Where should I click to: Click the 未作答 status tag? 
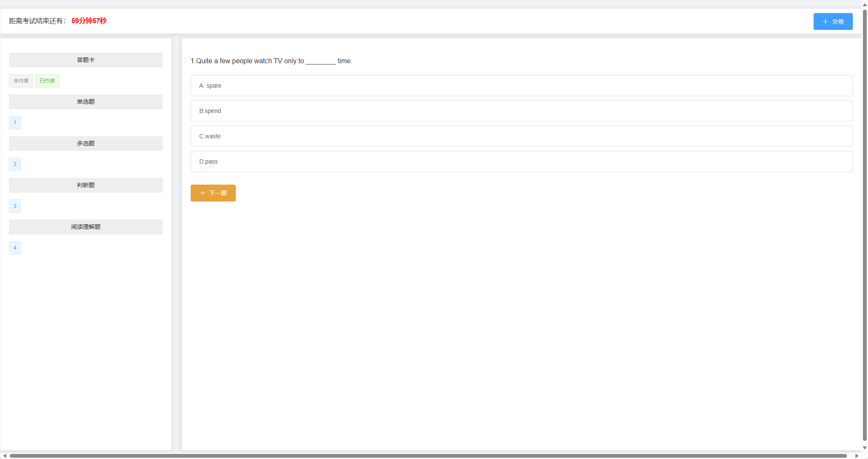click(x=21, y=81)
